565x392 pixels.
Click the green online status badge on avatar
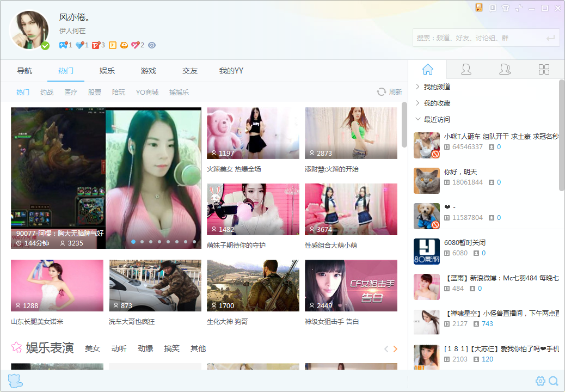45,46
